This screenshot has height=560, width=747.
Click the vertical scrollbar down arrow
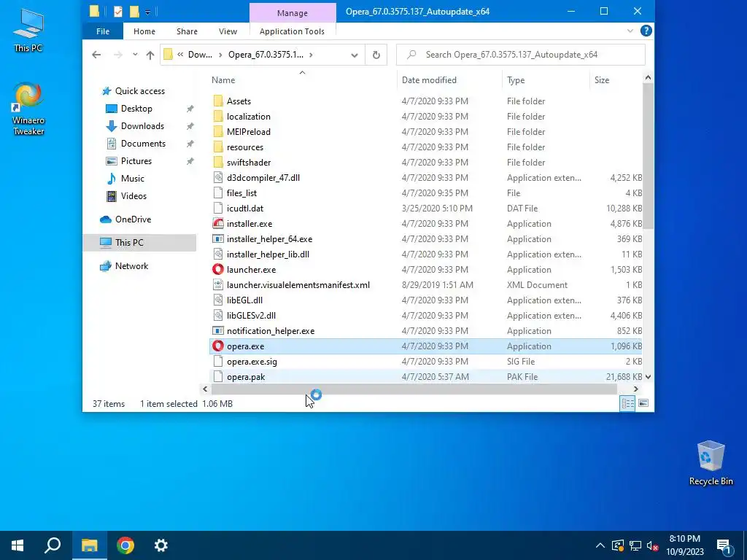tap(648, 377)
